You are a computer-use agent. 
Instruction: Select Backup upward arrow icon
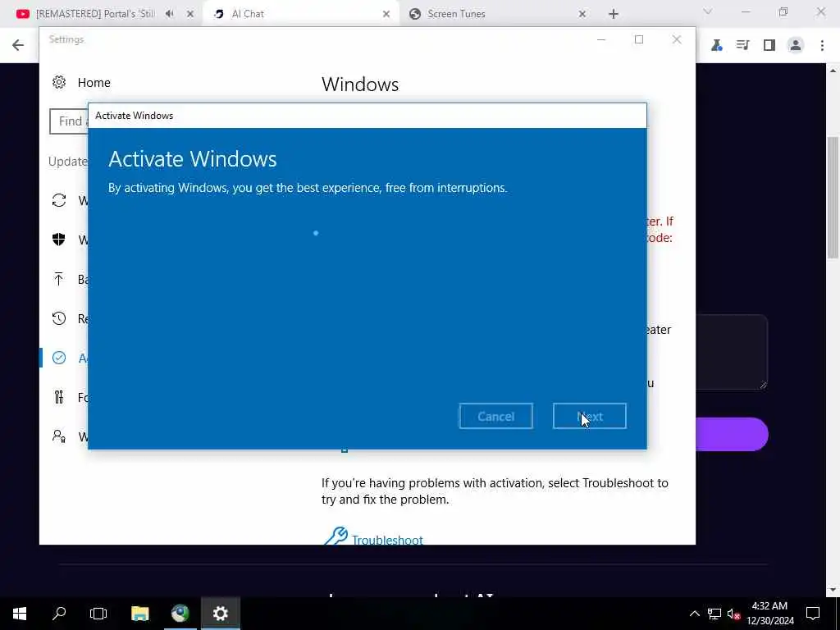[x=59, y=279]
